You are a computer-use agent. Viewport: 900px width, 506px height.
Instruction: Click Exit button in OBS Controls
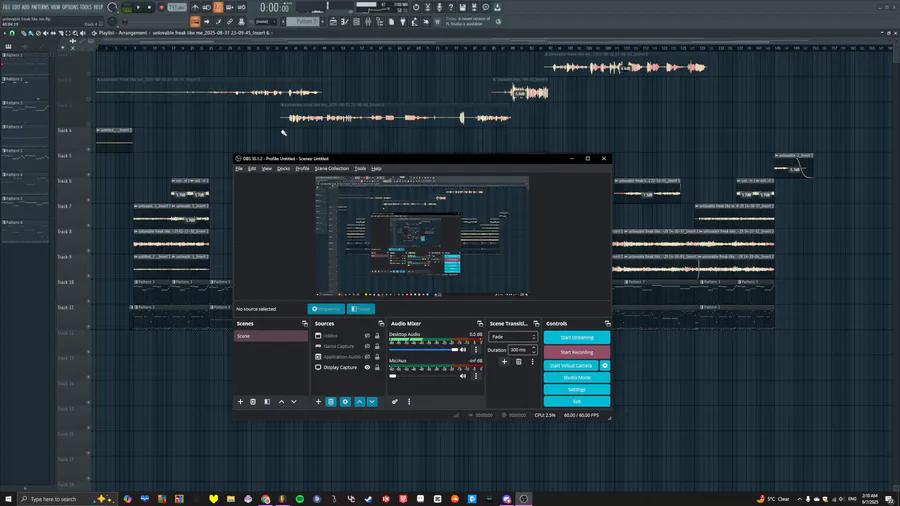(577, 402)
